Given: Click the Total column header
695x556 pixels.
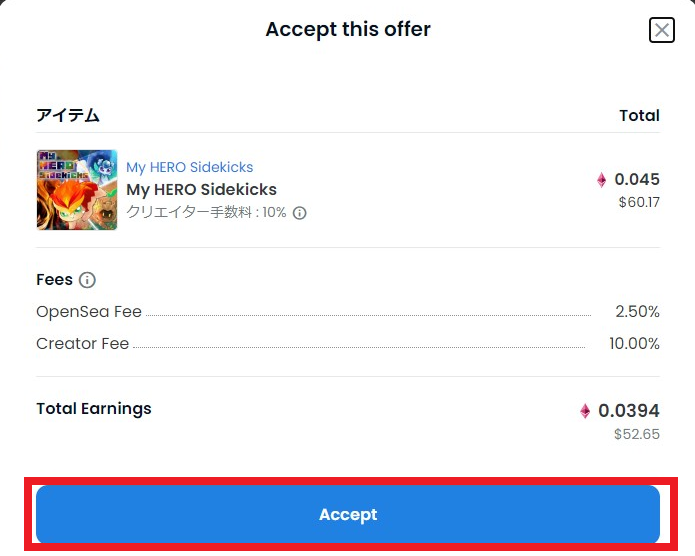Looking at the screenshot, I should coord(640,116).
